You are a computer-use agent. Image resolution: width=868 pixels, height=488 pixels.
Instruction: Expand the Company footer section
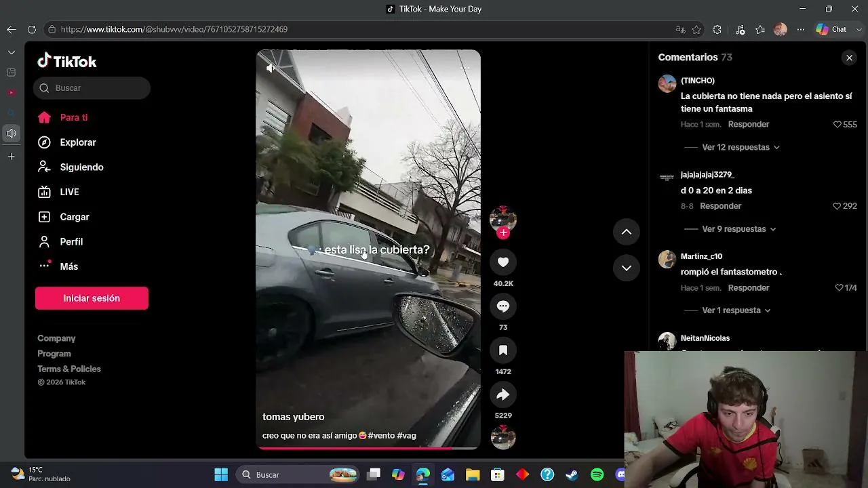56,338
